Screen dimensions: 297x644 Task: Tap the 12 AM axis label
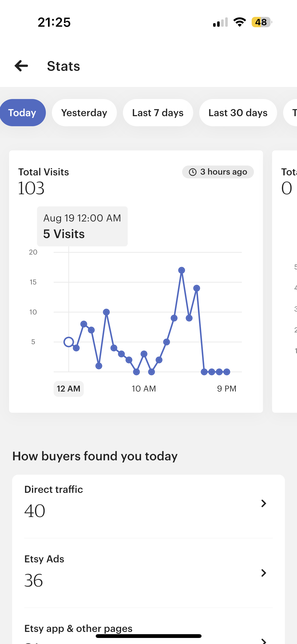click(69, 389)
